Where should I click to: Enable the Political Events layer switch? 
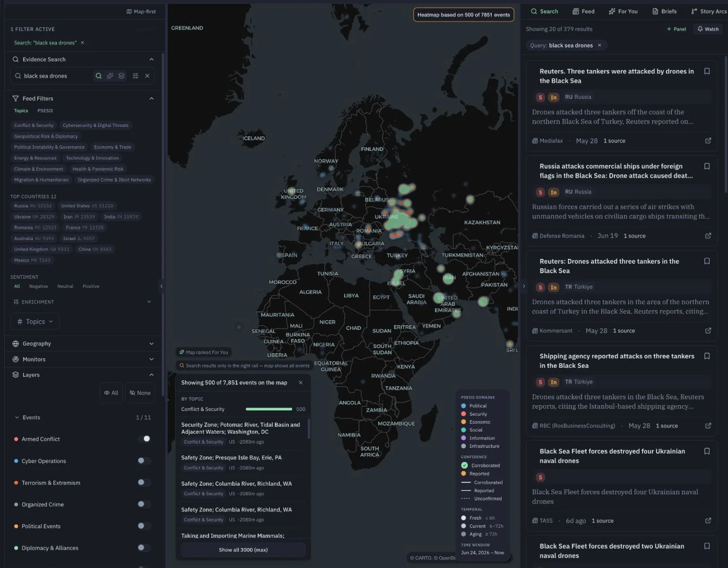coord(144,526)
